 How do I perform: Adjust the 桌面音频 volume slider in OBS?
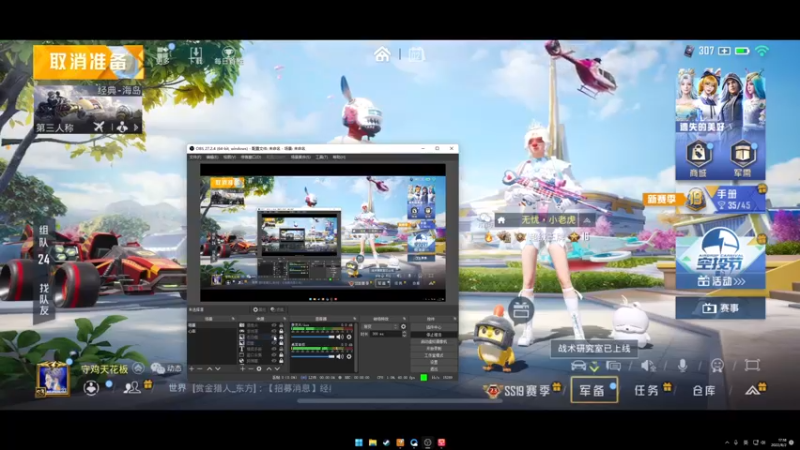click(x=312, y=357)
